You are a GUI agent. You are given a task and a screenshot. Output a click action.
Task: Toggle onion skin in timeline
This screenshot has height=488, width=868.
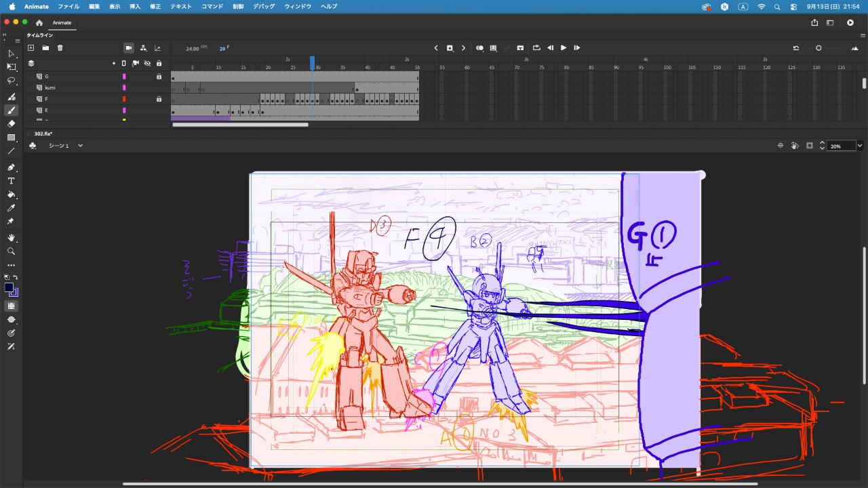[x=479, y=48]
